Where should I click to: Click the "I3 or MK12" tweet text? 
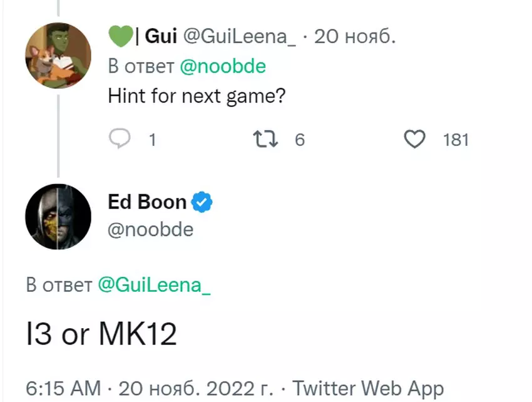click(x=101, y=334)
